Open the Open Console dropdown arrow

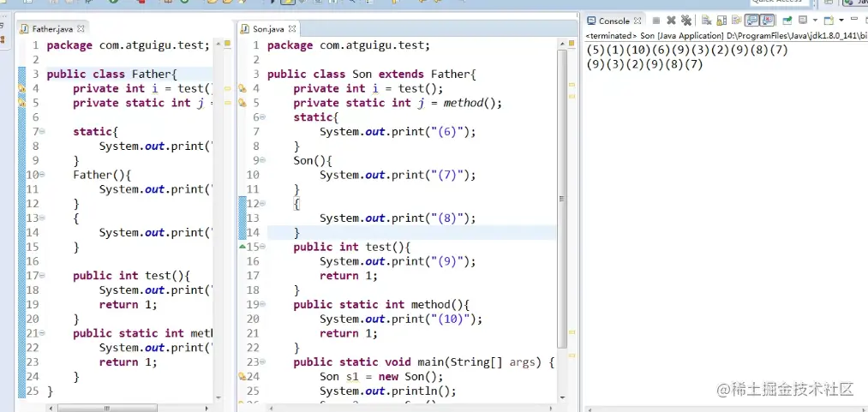pos(841,21)
